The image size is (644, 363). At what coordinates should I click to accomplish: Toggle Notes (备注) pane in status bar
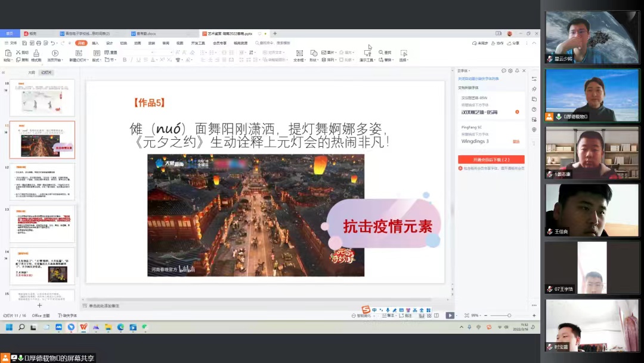point(388,316)
